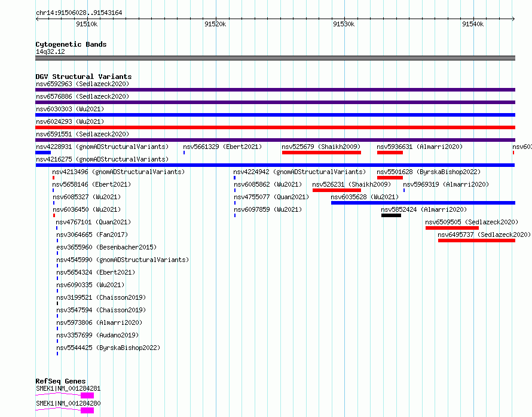This screenshot has width=532, height=417.
Task: Click the nsv6024293 (Wu2021) variant label
Action: 70,121
